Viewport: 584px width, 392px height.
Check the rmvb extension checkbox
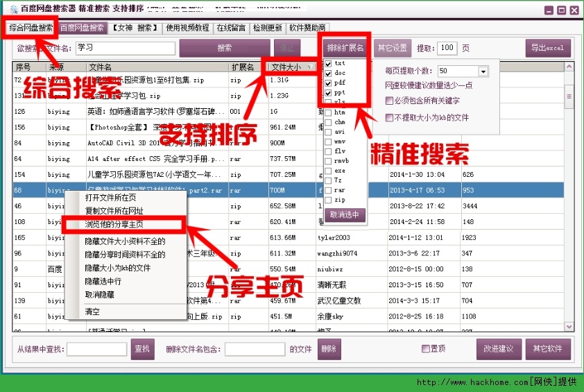[328, 161]
